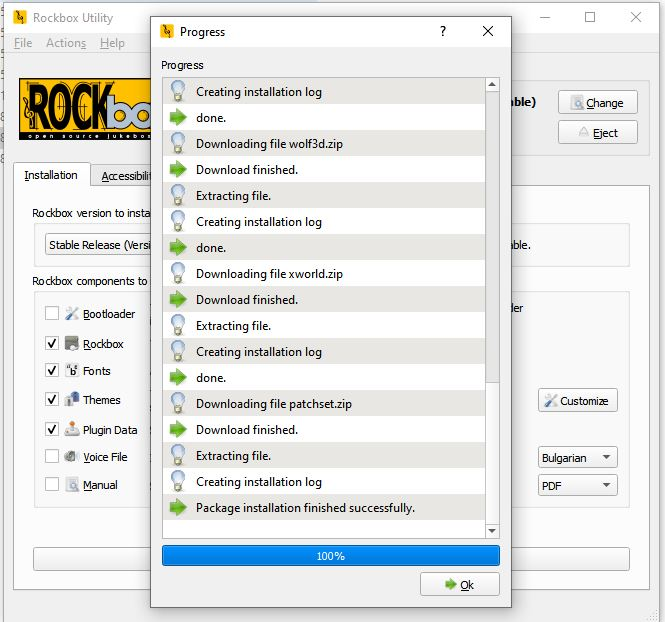Click the progress log scrollbar down arrow
The image size is (665, 622).
[x=492, y=531]
